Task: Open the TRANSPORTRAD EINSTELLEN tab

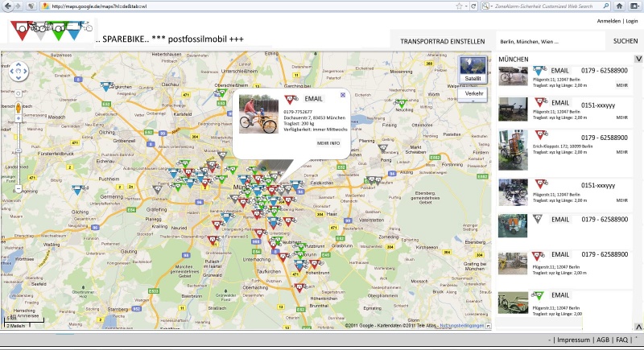Action: (442, 41)
